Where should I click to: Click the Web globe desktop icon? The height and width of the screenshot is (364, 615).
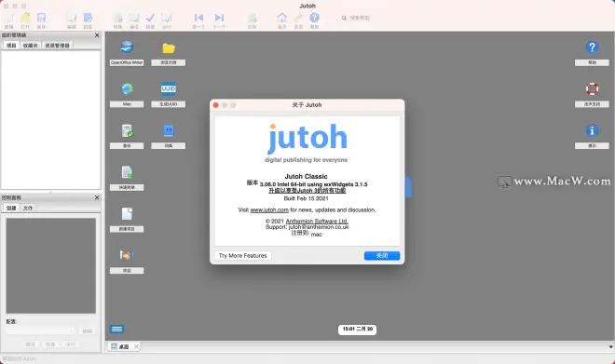pyautogui.click(x=127, y=89)
